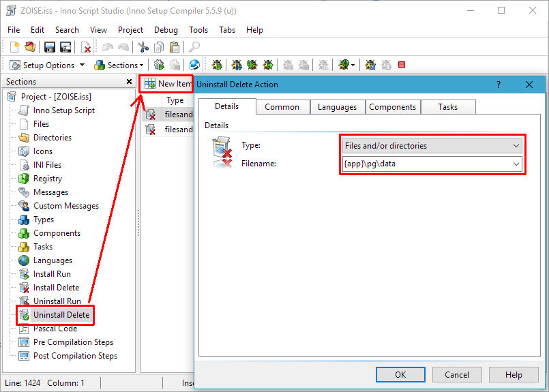Open the Sections dropdown

[119, 65]
